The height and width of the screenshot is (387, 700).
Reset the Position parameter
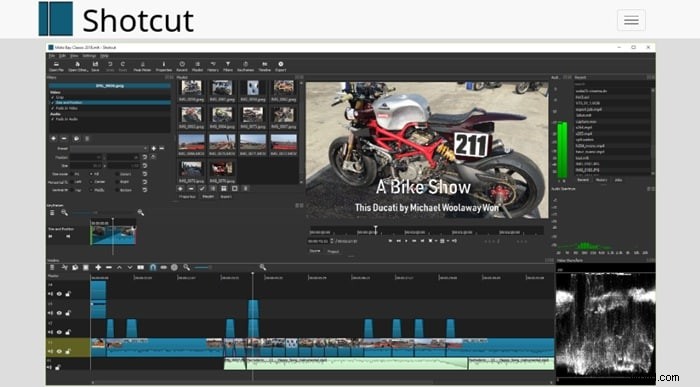(x=145, y=157)
